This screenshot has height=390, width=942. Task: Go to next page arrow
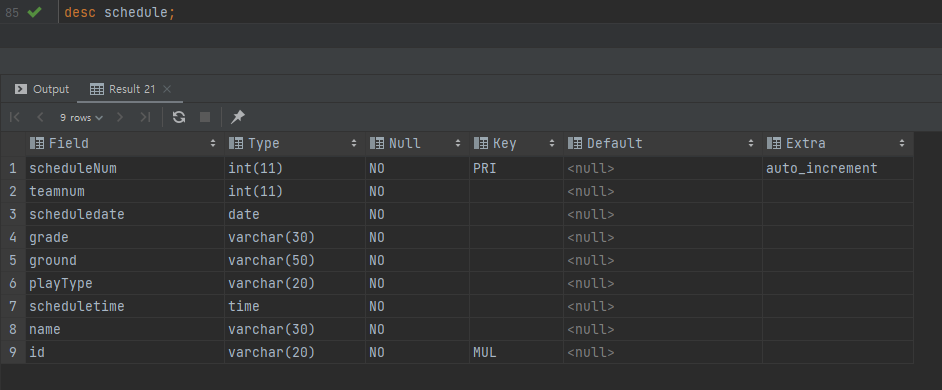point(120,117)
